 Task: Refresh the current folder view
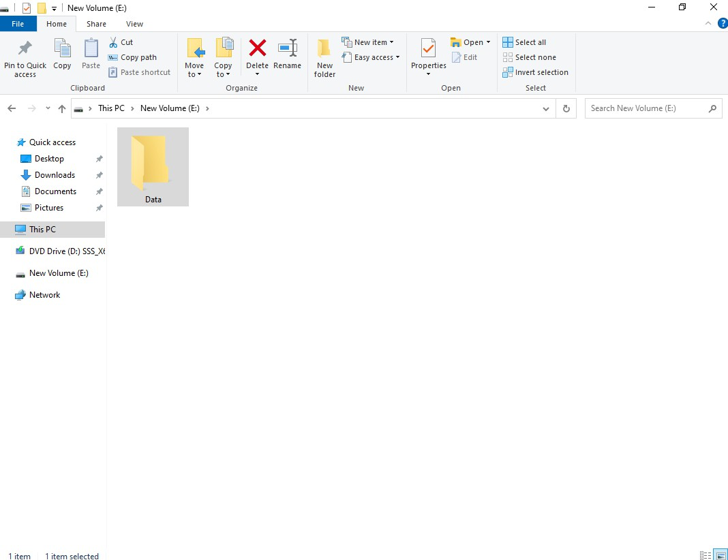click(566, 108)
